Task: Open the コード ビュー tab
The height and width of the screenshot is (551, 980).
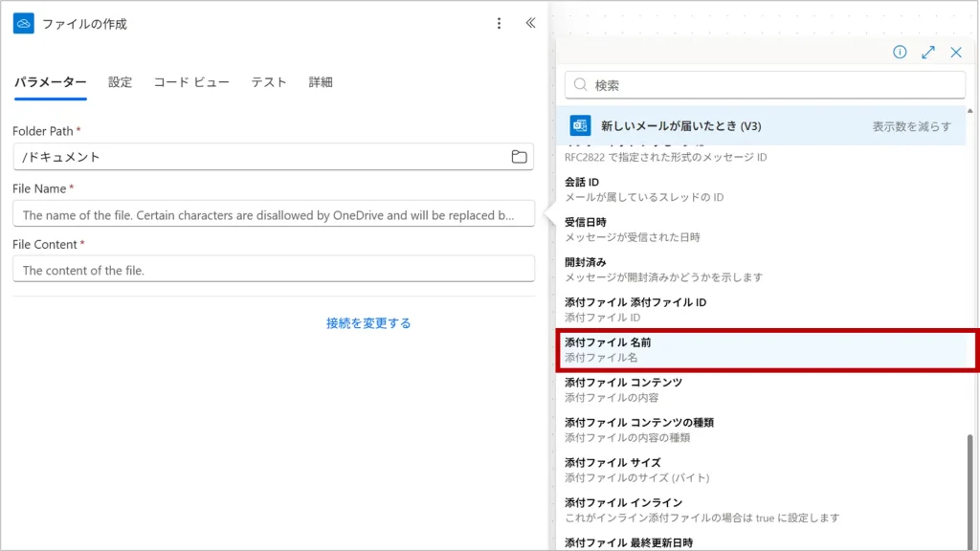Action: coord(191,82)
